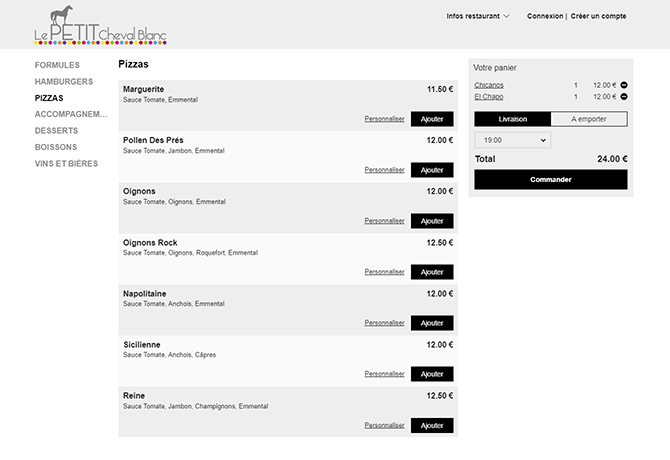Open the 19:00 time dropdown

click(x=513, y=140)
